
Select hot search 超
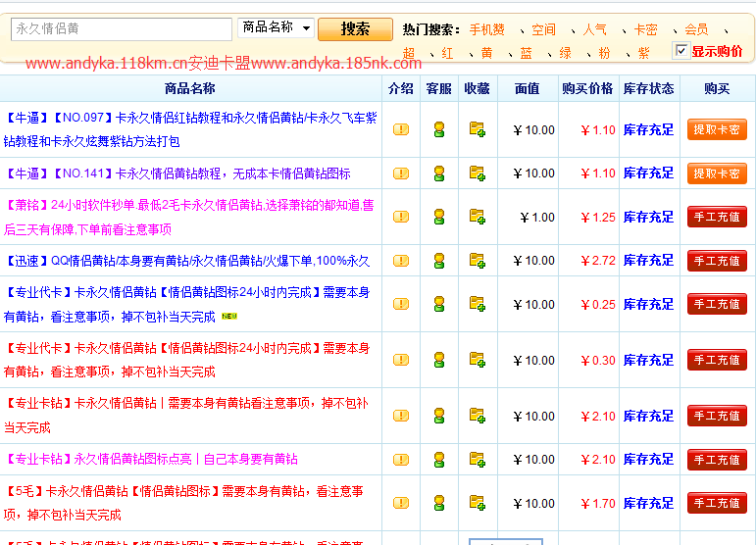tap(409, 53)
